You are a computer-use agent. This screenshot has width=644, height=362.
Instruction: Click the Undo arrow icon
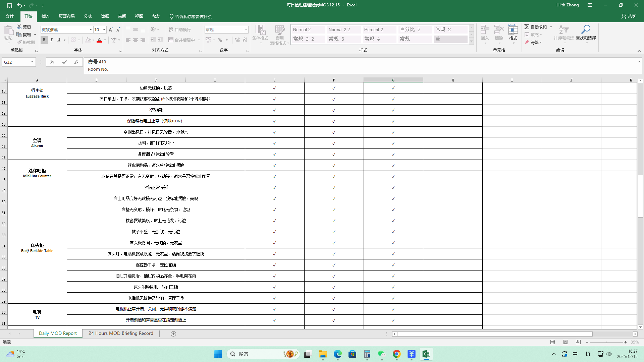pyautogui.click(x=19, y=5)
